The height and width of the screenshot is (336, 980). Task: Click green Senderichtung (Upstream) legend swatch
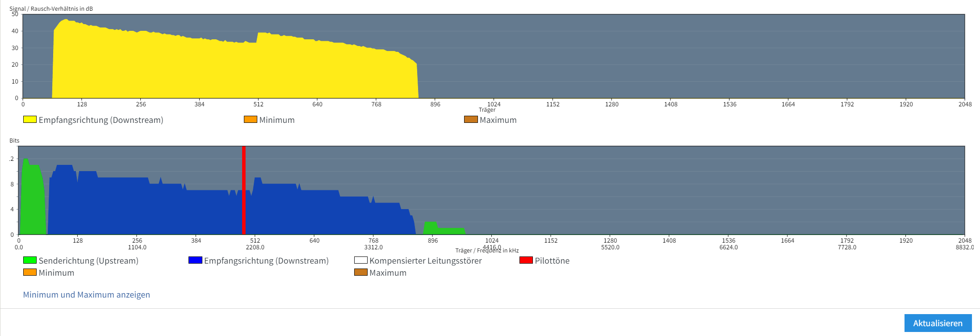tap(30, 260)
